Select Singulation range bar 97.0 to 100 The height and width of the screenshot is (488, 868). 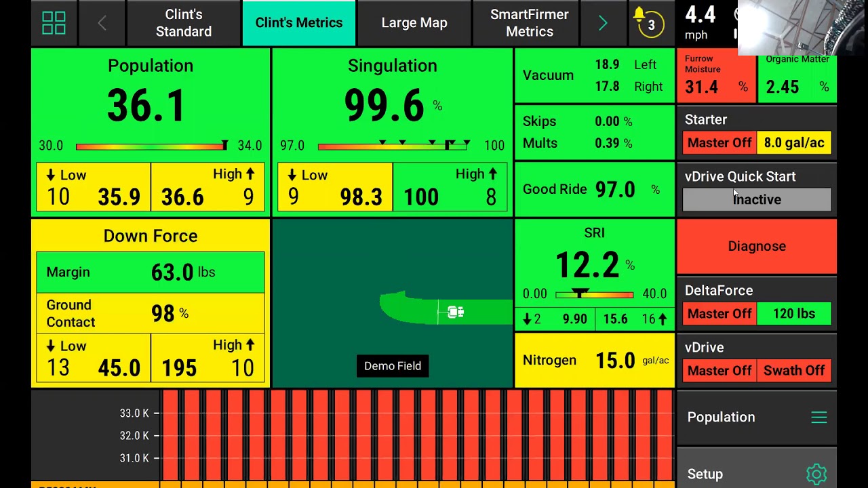click(393, 146)
